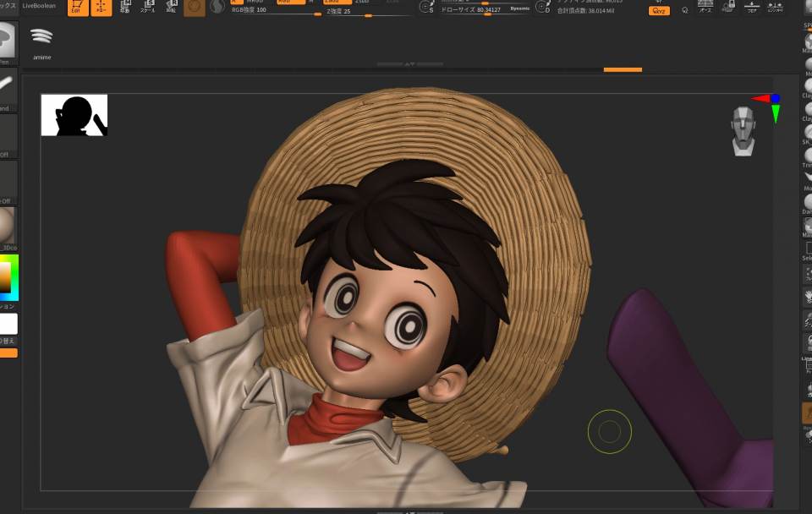Click the LiveBoolean button
The image size is (812, 514).
tap(39, 5)
